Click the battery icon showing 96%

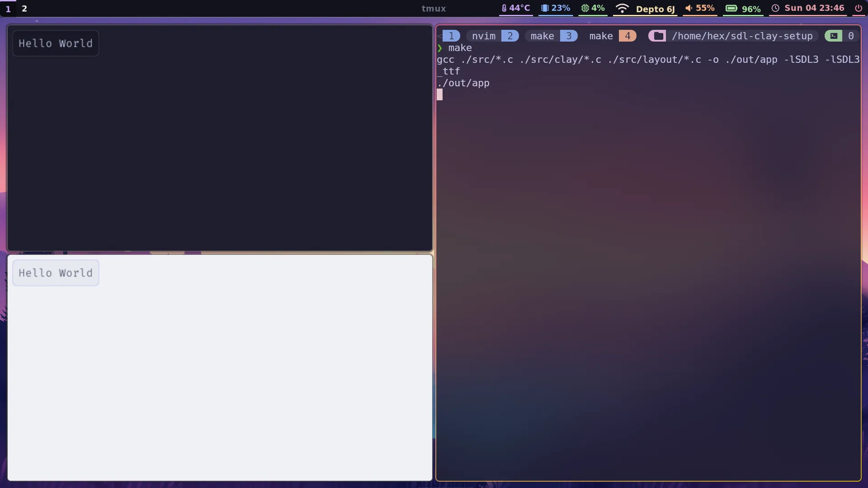[x=731, y=8]
